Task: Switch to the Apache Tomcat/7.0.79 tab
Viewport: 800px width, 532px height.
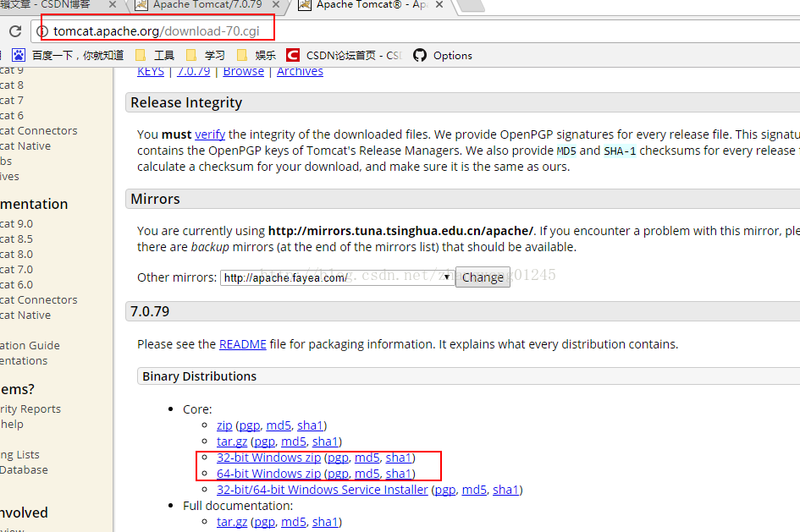Action: click(207, 4)
